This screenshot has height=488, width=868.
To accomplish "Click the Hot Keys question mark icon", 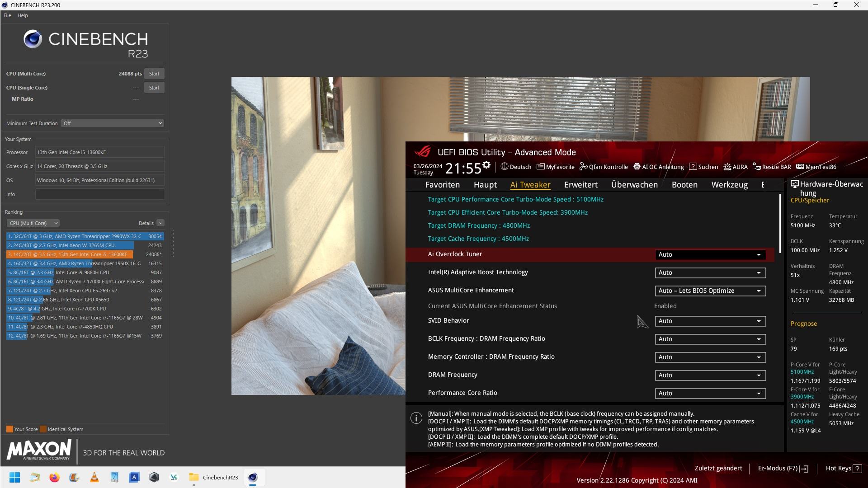I will pos(857,469).
